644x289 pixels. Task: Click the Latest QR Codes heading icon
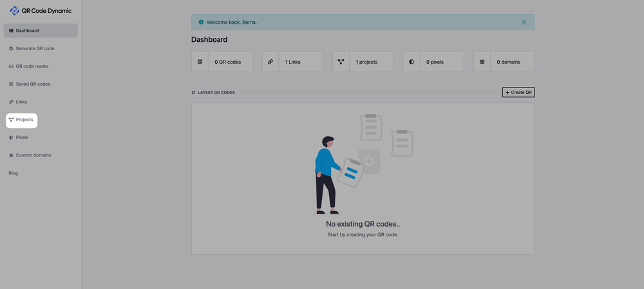click(x=193, y=93)
